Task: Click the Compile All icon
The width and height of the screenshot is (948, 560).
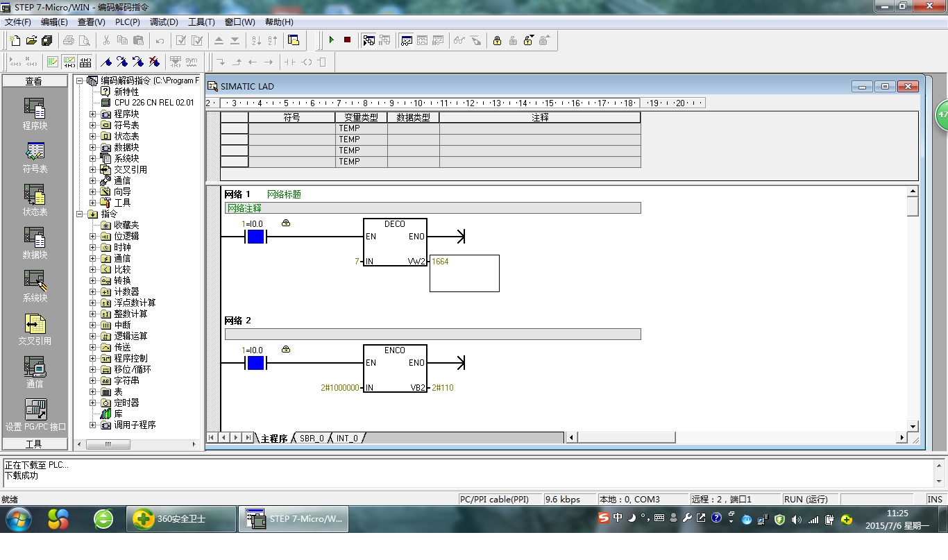Action: pyautogui.click(x=197, y=41)
